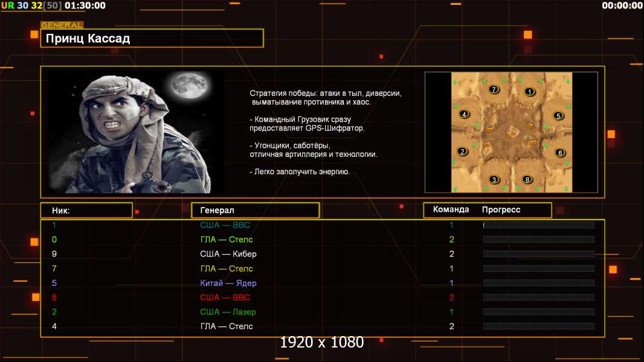644x362 pixels.
Task: Click the Prince Kassad general portrait
Action: point(137,132)
